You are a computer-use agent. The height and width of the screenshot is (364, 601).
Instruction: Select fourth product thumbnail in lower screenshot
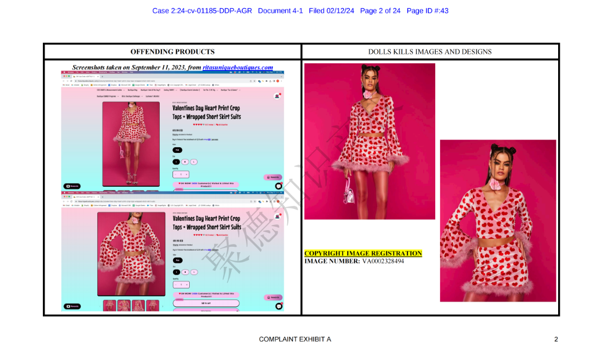(x=152, y=306)
